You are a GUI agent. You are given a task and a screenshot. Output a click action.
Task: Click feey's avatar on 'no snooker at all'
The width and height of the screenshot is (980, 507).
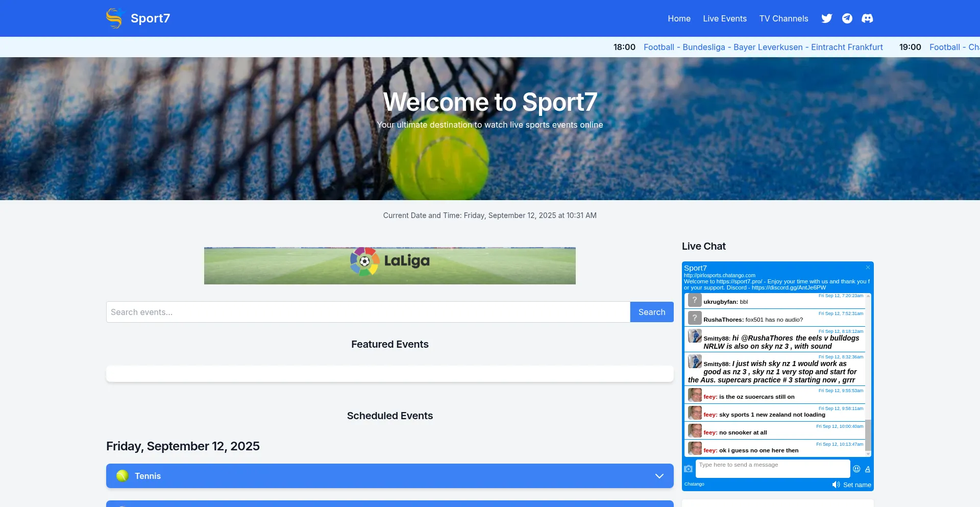(x=695, y=431)
